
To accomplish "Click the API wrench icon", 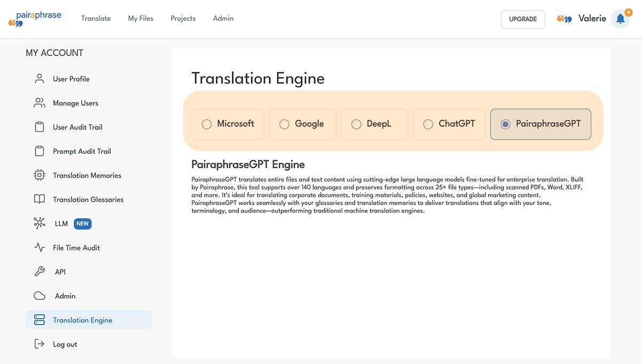I will pos(40,272).
